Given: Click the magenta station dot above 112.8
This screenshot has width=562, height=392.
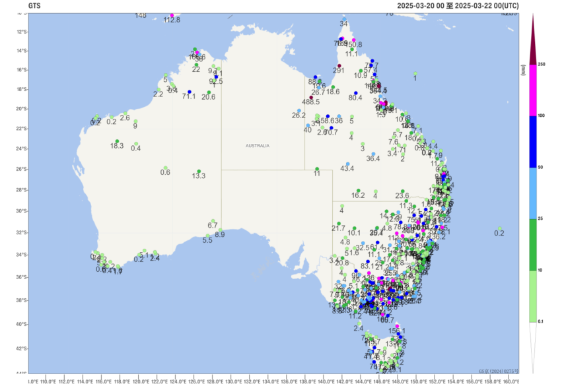Looking at the screenshot, I should coord(172,15).
